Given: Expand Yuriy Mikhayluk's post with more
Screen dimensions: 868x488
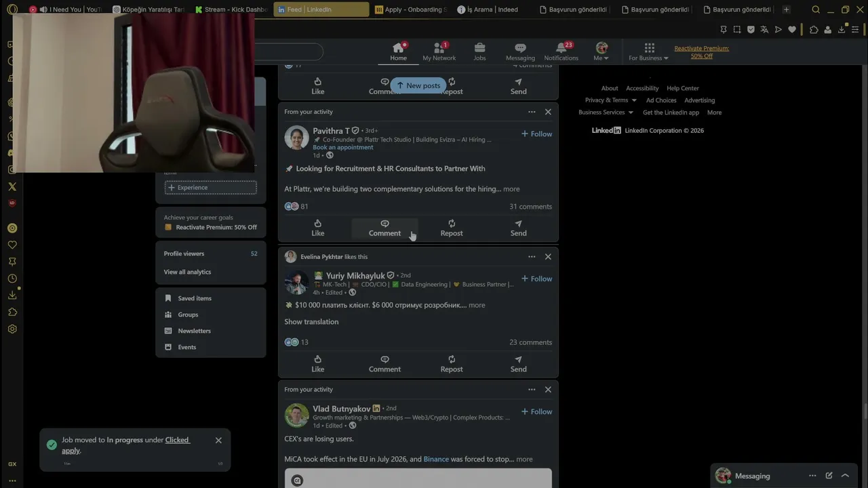Looking at the screenshot, I should (477, 305).
